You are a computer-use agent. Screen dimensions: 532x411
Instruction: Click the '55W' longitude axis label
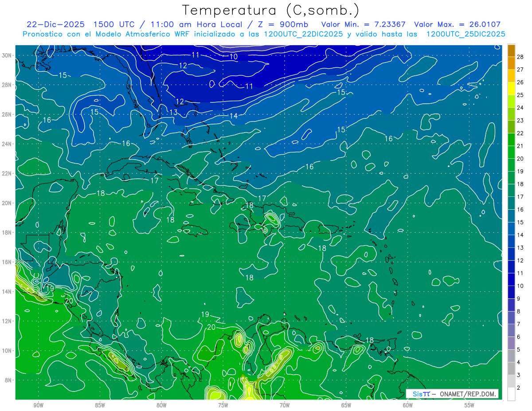pos(469,405)
